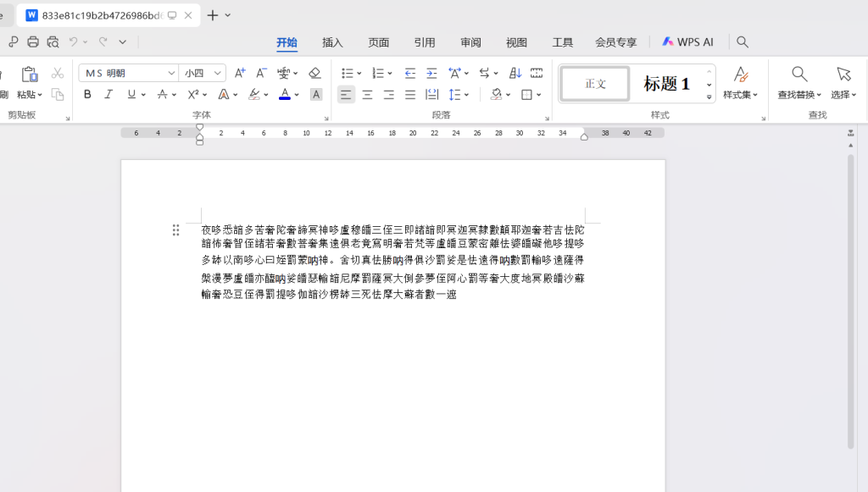Click the sort paragraph icon

pyautogui.click(x=515, y=73)
